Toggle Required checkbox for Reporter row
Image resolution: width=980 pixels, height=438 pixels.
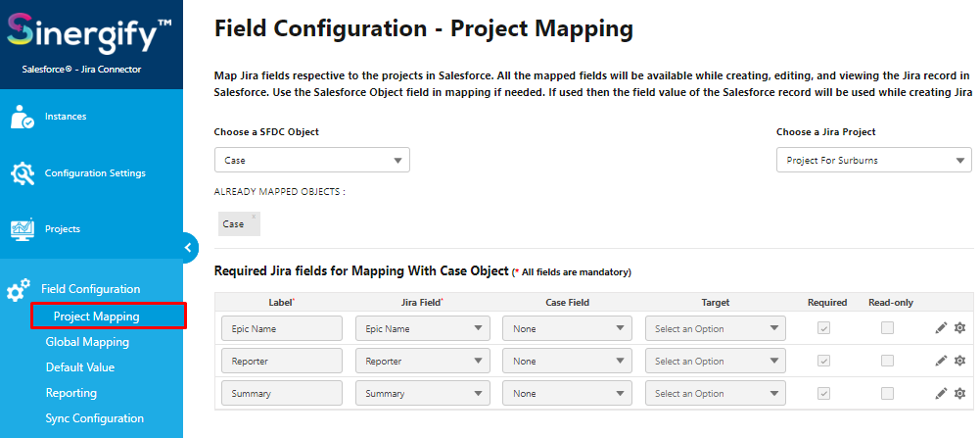point(824,361)
